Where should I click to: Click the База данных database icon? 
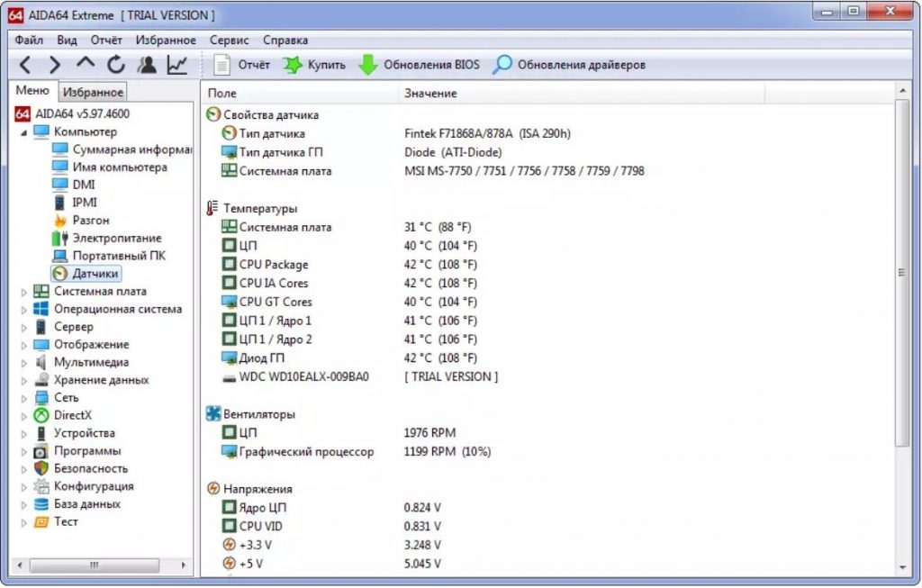41,504
